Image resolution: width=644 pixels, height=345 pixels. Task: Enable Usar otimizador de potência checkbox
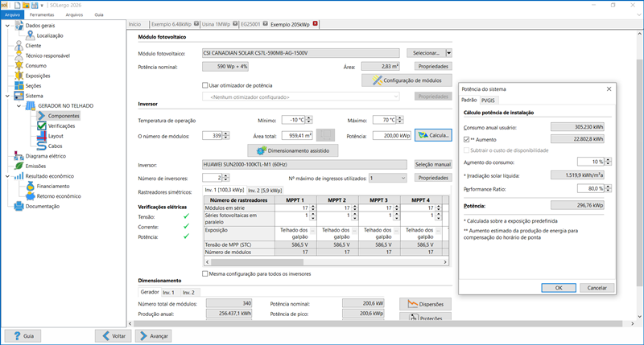coord(205,84)
